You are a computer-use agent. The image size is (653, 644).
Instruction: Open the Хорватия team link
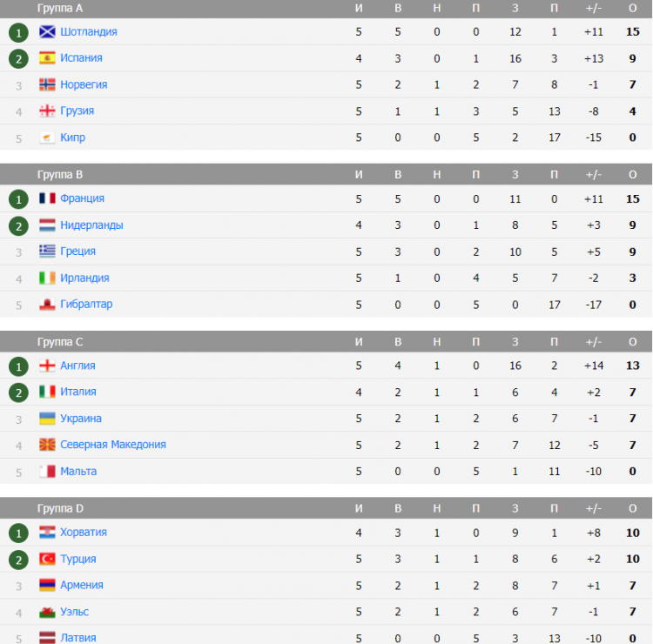coord(84,532)
